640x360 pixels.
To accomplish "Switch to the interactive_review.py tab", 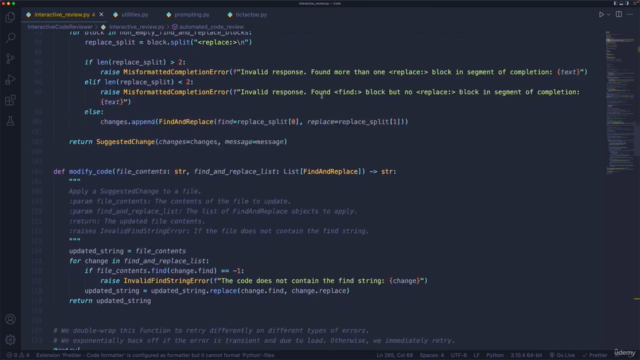I will tap(61, 15).
